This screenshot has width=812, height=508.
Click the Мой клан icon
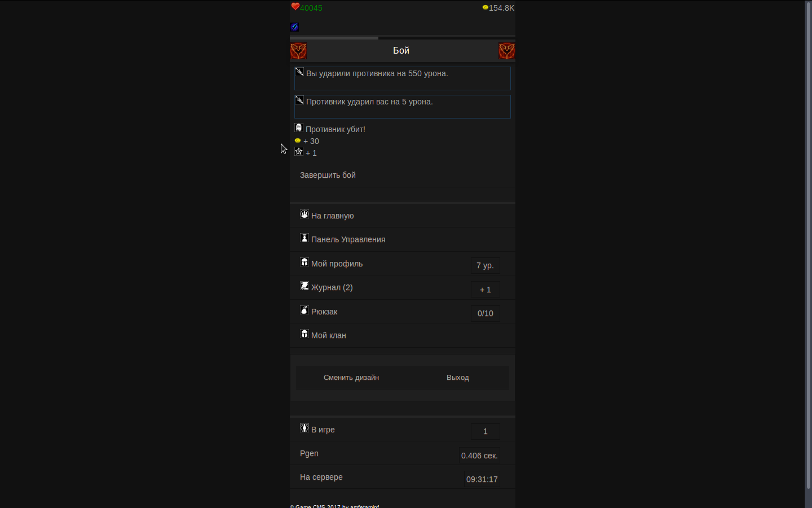(x=304, y=334)
